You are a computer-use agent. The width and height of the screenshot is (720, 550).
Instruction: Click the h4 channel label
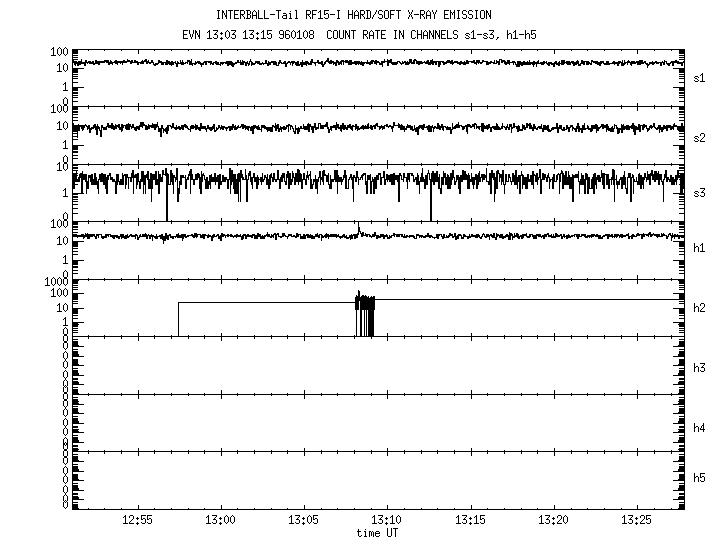[x=700, y=428]
